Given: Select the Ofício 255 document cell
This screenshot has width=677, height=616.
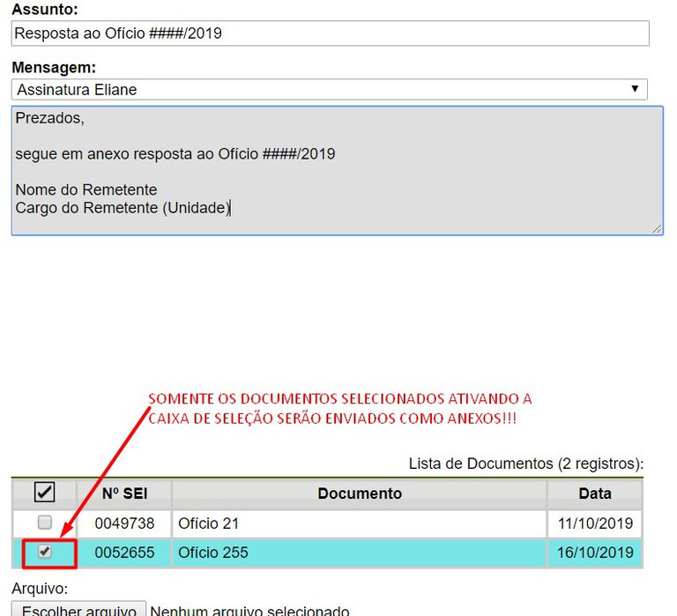Looking at the screenshot, I should click(360, 553).
